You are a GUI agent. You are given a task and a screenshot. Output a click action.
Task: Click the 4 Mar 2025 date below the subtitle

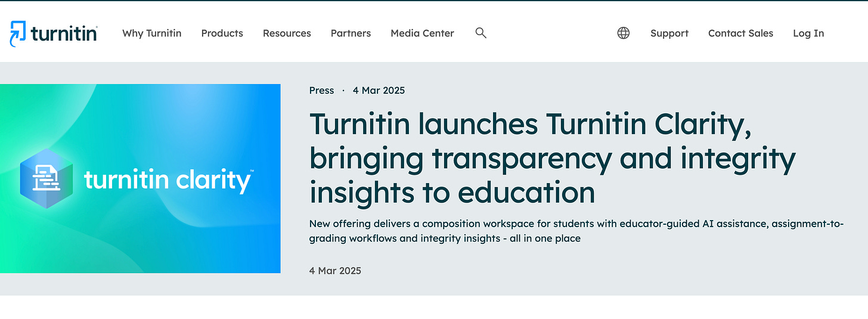pyautogui.click(x=335, y=271)
